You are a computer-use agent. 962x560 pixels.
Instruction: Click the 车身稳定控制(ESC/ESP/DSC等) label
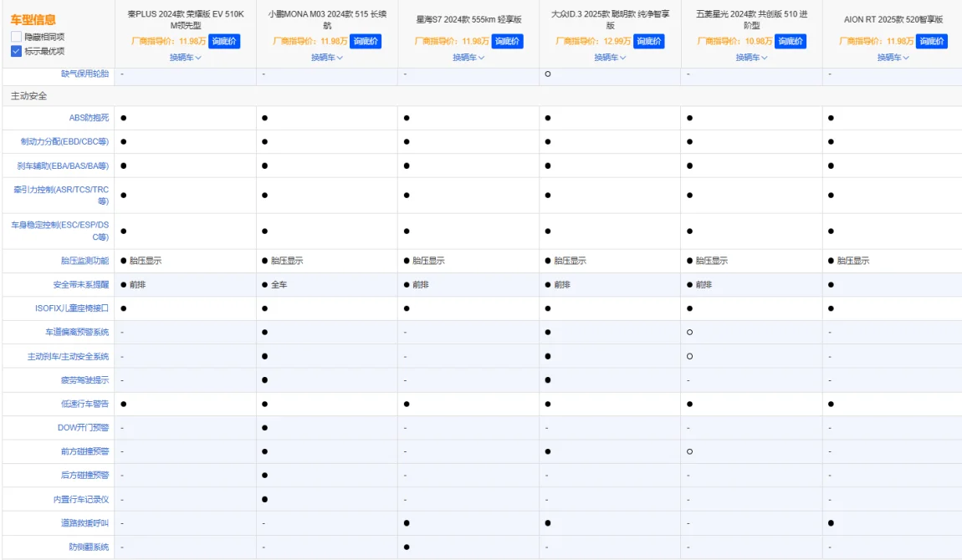point(59,231)
